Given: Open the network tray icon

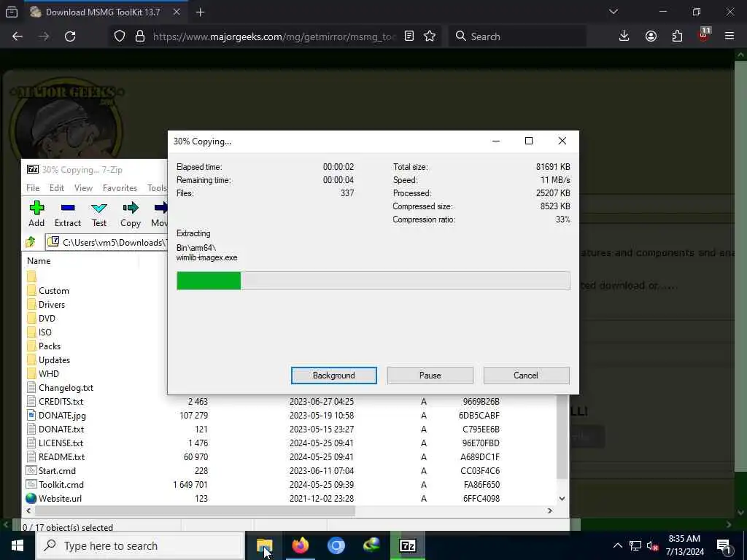Looking at the screenshot, I should click(x=635, y=545).
